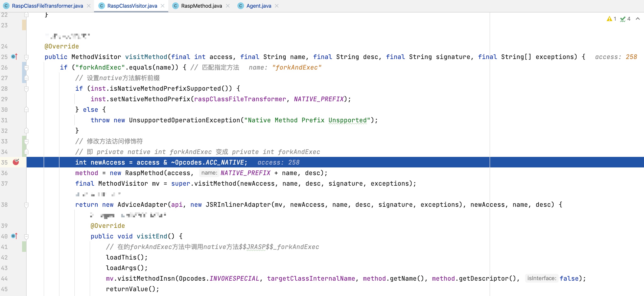
Task: Fold the comment block at line 27
Action: coord(26,78)
